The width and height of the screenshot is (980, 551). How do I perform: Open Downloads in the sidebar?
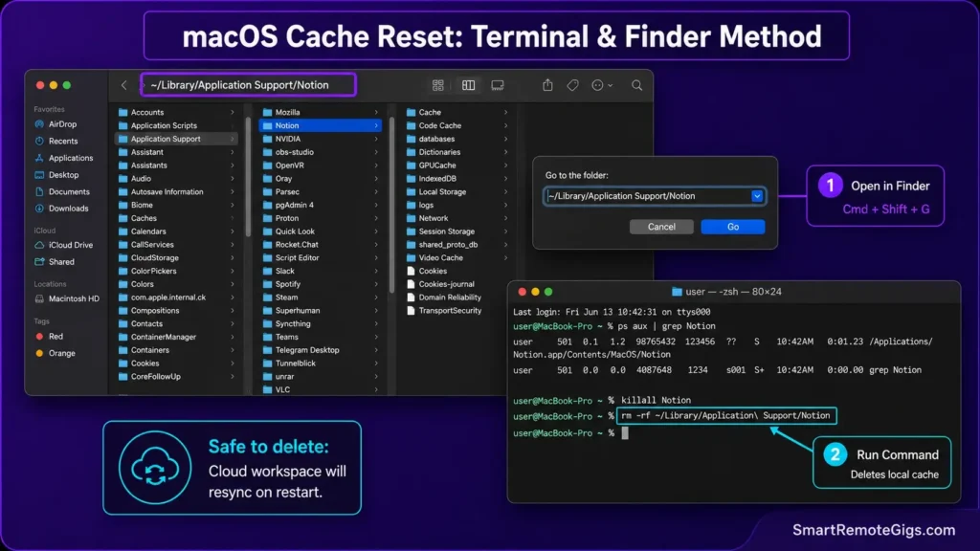coord(61,209)
